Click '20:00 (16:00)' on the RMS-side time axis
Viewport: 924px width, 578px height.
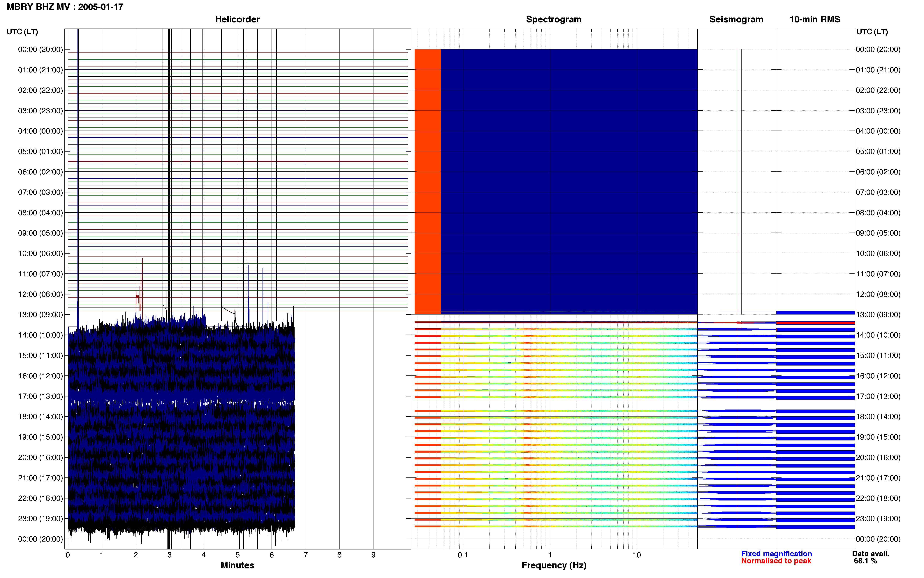pos(878,458)
